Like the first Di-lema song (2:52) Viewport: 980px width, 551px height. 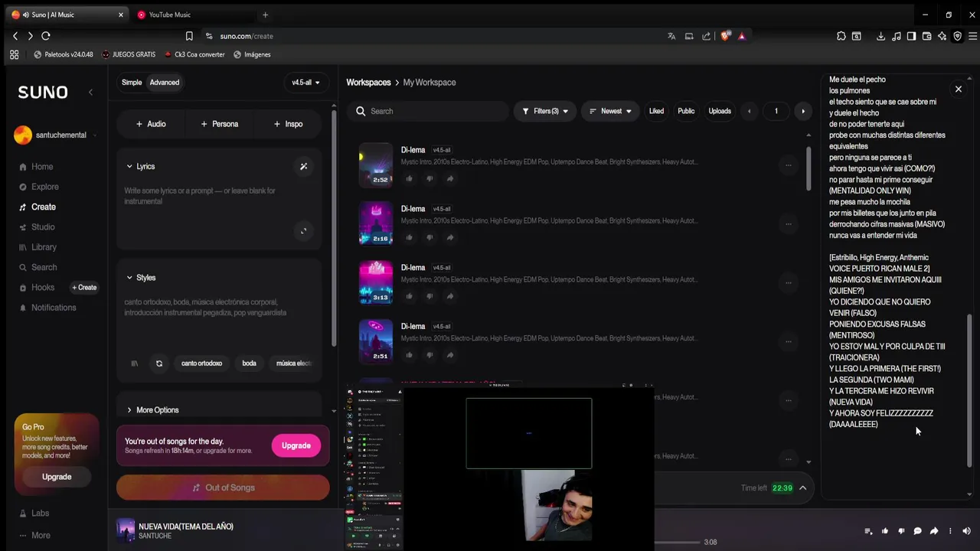click(409, 178)
